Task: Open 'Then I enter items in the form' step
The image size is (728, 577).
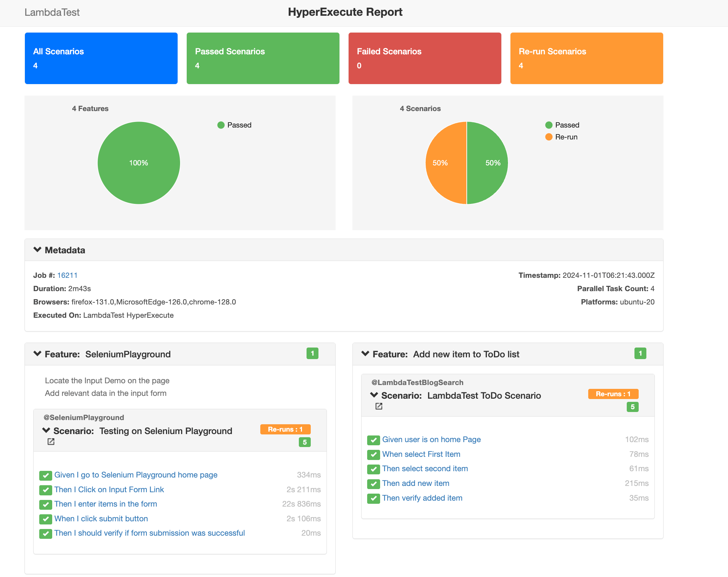Action: 105,504
